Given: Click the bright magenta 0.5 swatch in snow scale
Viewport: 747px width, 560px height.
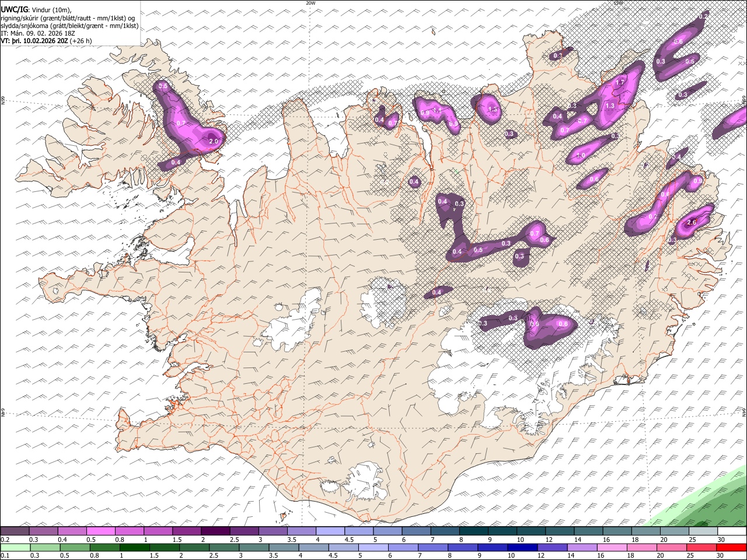Looking at the screenshot, I should [101, 531].
